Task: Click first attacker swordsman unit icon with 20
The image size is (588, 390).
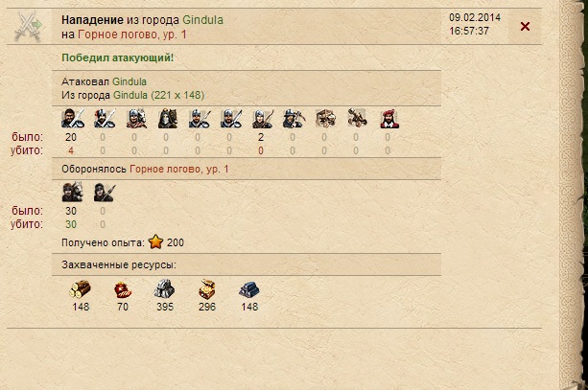Action: tap(73, 119)
